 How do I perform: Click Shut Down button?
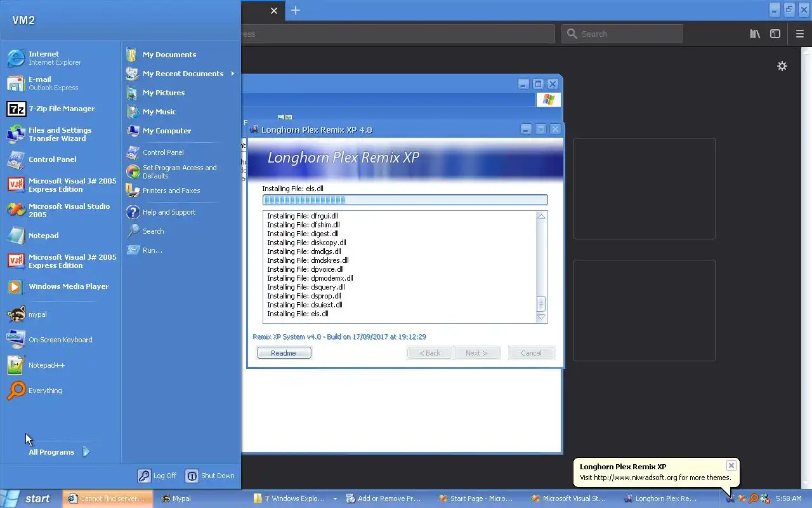[210, 476]
